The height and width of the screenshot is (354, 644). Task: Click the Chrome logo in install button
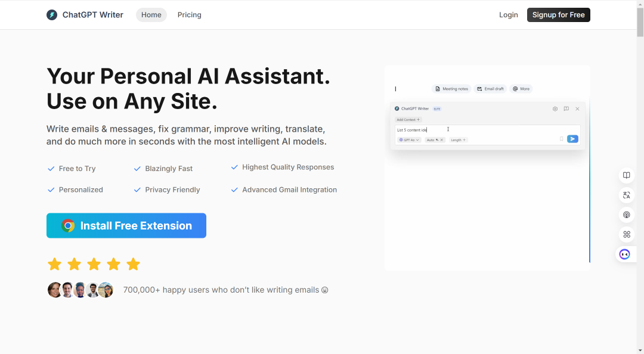pyautogui.click(x=68, y=225)
